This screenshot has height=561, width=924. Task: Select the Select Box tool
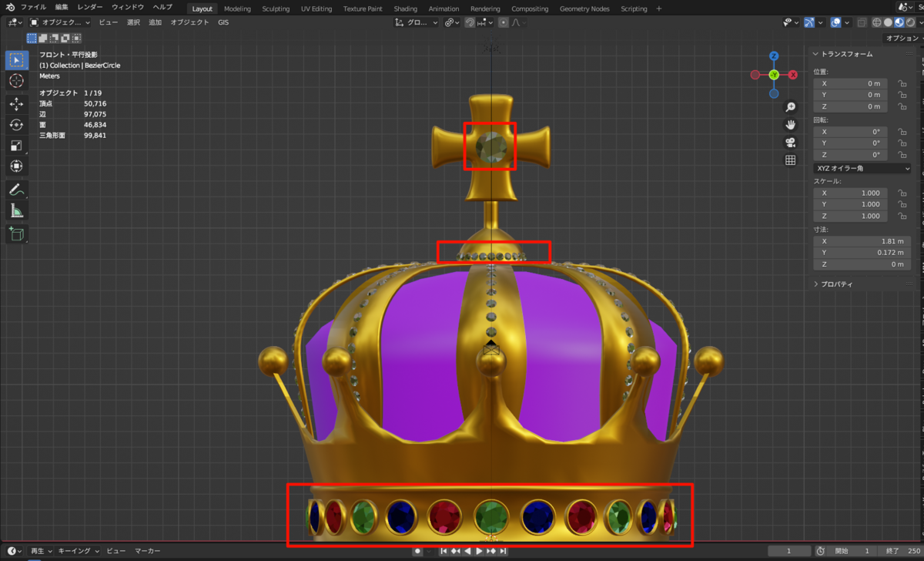coord(17,60)
